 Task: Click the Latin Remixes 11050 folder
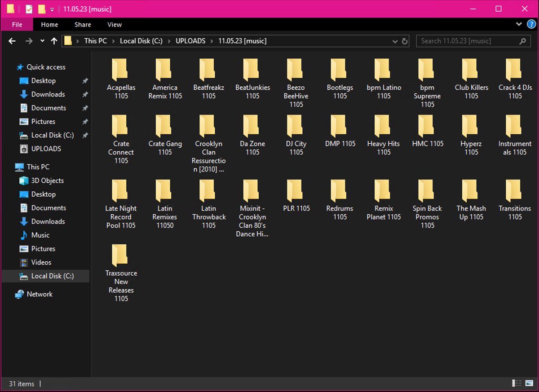(165, 204)
